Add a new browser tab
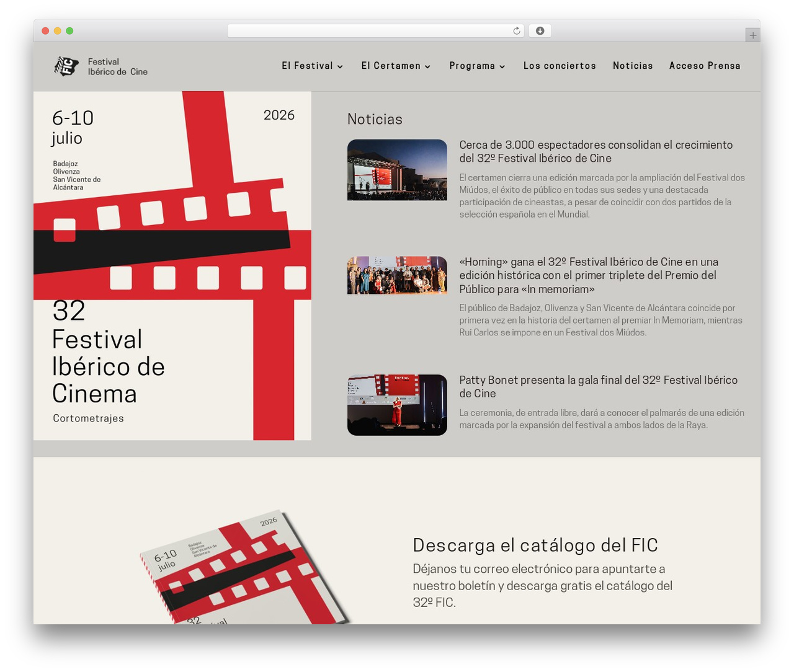The width and height of the screenshot is (794, 672). (752, 35)
